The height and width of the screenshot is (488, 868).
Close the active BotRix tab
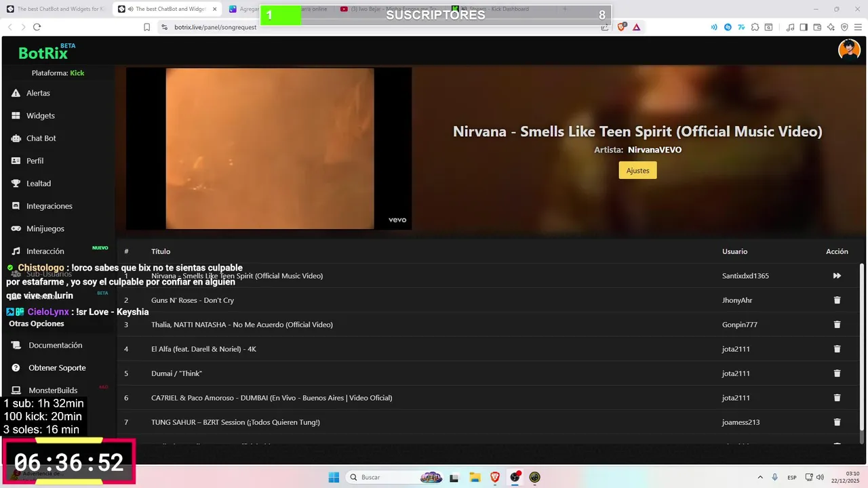(x=214, y=9)
